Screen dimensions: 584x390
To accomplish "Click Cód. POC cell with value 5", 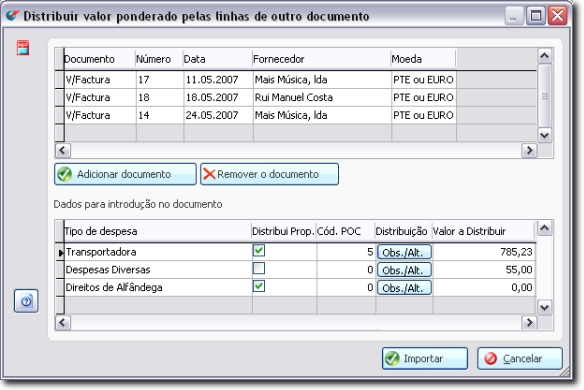I will click(346, 252).
